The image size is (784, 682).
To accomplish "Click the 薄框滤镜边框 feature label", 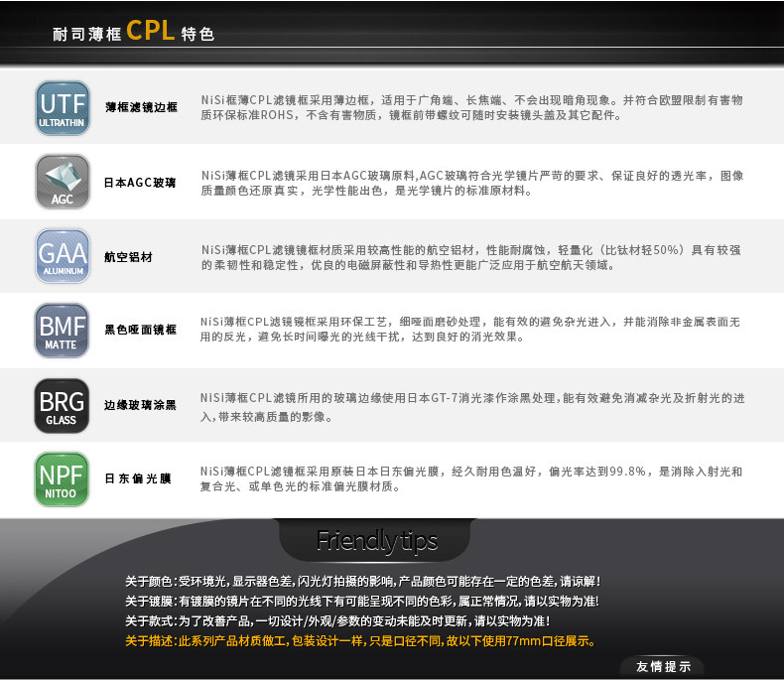I will click(142, 107).
